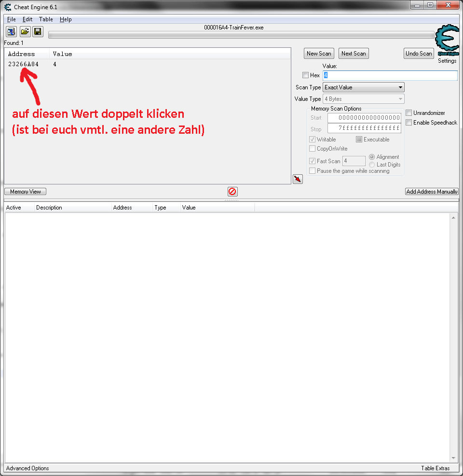Click address table Address column header
This screenshot has width=463, height=476.
click(x=132, y=208)
